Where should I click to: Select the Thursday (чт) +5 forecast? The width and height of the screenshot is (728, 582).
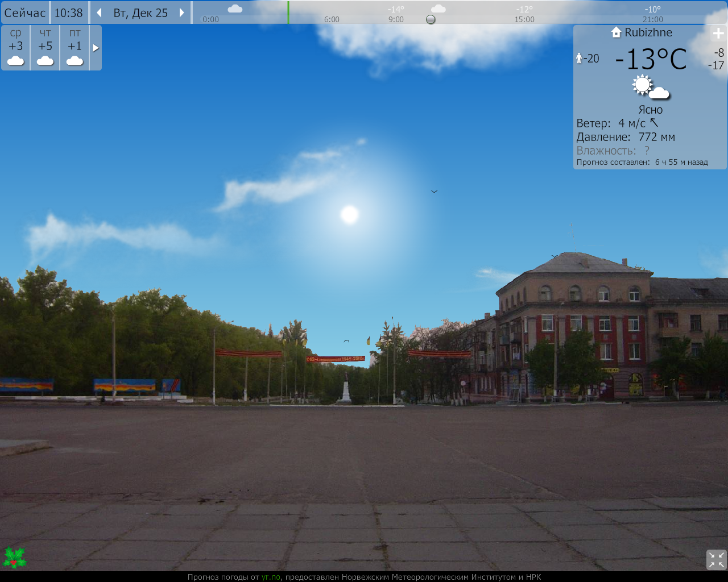pyautogui.click(x=45, y=48)
